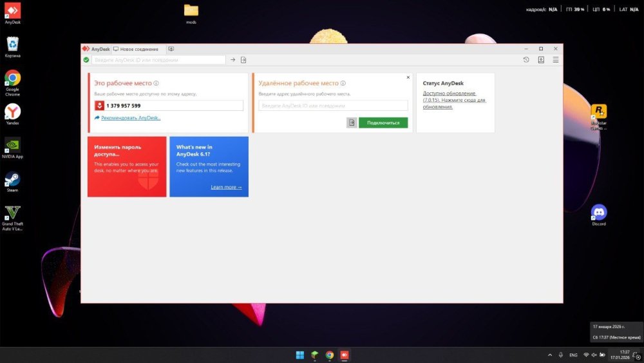Click the speaker volume tray icon
Image resolution: width=644 pixels, height=363 pixels.
pyautogui.click(x=594, y=355)
